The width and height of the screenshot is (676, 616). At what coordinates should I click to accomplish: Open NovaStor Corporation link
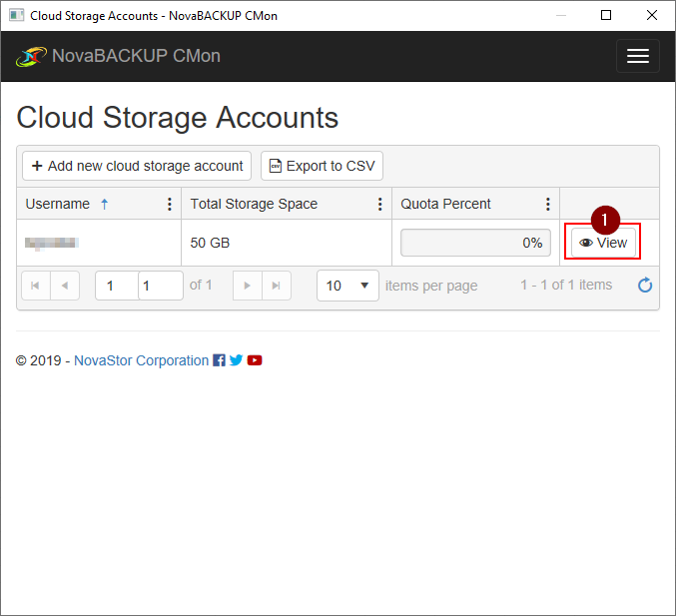click(x=141, y=360)
